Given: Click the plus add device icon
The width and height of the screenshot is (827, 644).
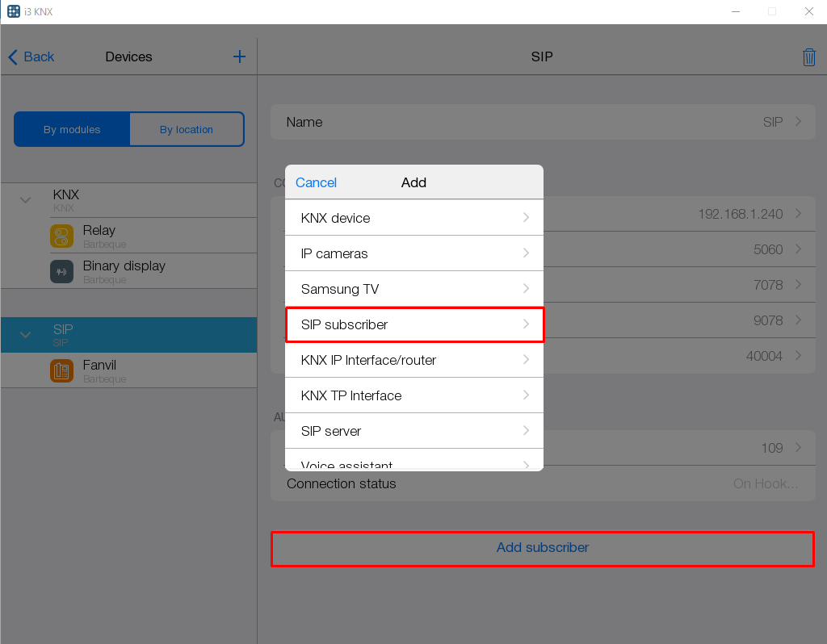Looking at the screenshot, I should coord(239,56).
